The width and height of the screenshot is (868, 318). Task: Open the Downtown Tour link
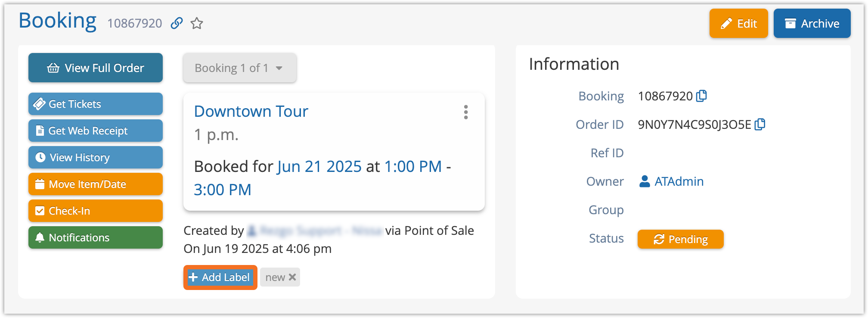(x=251, y=112)
